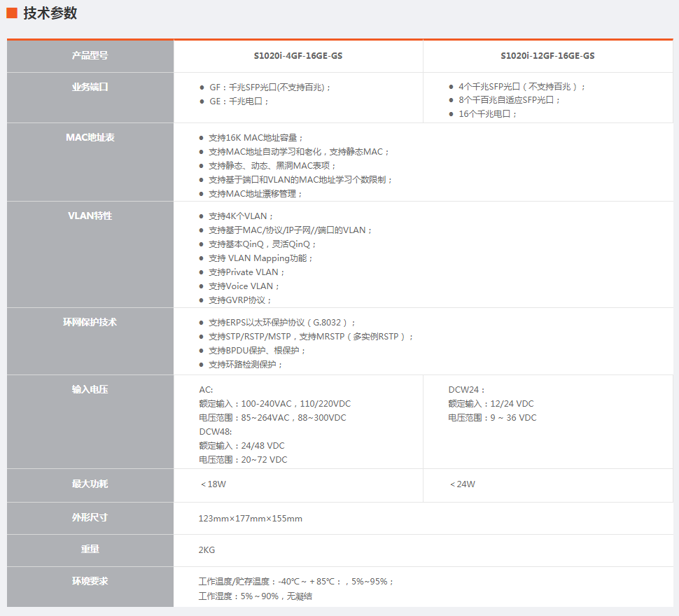
Task: Click the 支持16K MAC地址容量 bullet item
Action: pyautogui.click(x=256, y=138)
